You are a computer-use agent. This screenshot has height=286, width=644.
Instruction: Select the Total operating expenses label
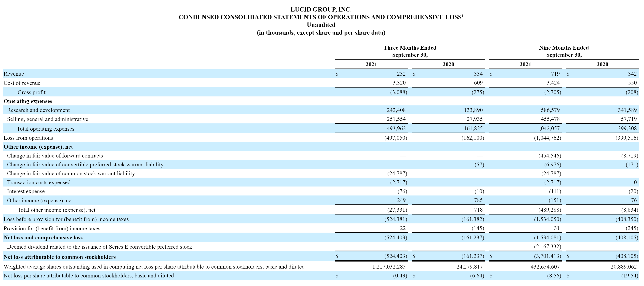click(x=46, y=129)
